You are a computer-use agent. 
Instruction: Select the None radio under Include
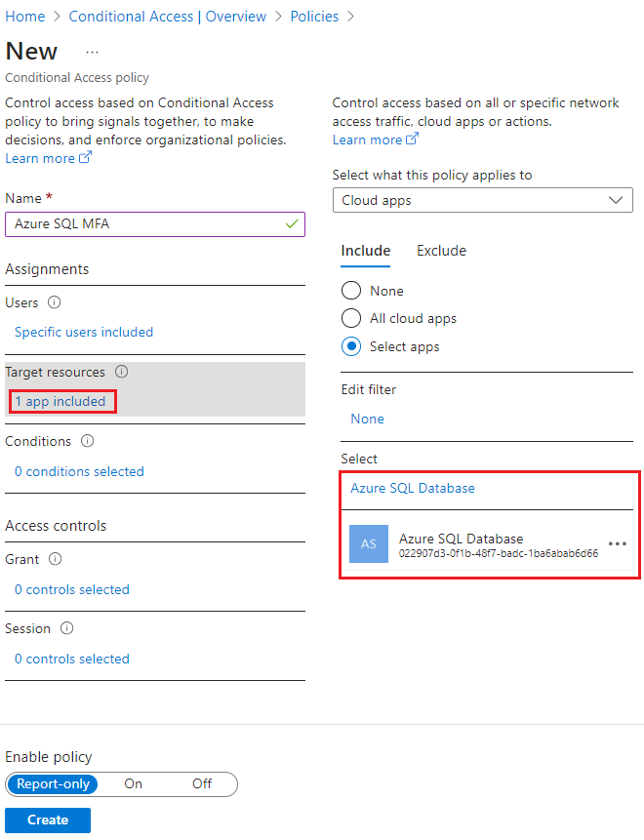point(350,290)
